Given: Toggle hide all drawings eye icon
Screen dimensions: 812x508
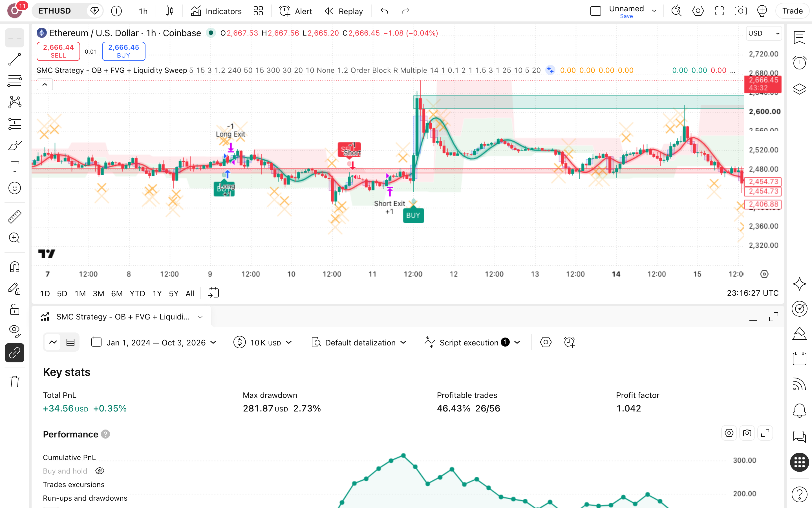Looking at the screenshot, I should coord(14,331).
